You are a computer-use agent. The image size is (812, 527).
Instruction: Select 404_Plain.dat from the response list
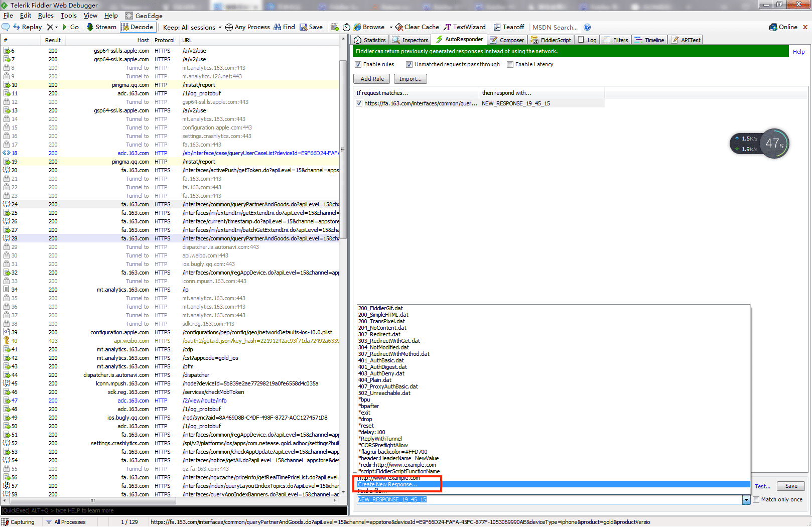point(374,380)
